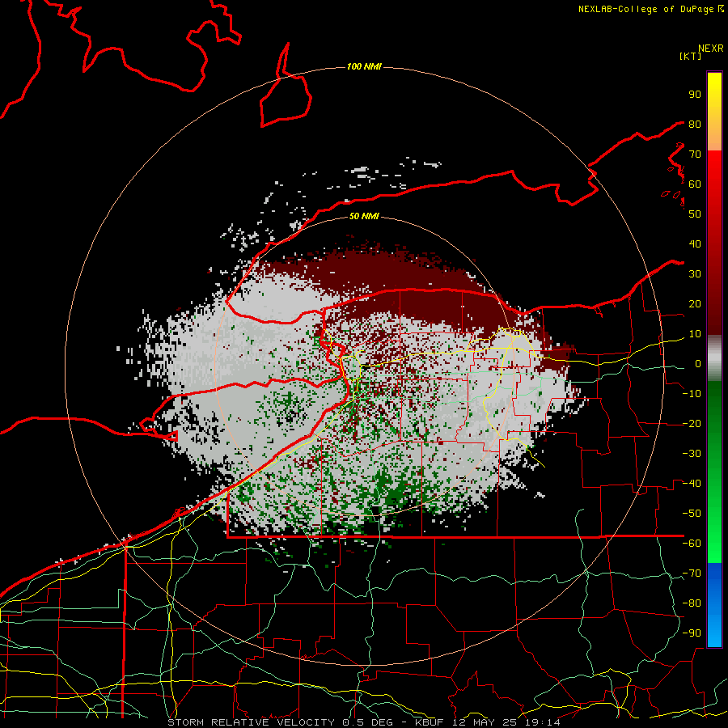728x728 pixels.
Task: Select the -10 value on the velocity scale
Action: tap(692, 394)
